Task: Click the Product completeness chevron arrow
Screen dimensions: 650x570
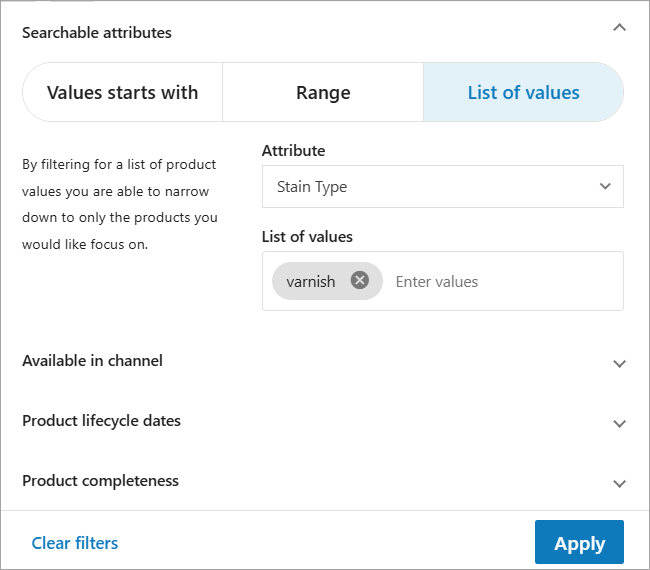Action: [x=619, y=483]
